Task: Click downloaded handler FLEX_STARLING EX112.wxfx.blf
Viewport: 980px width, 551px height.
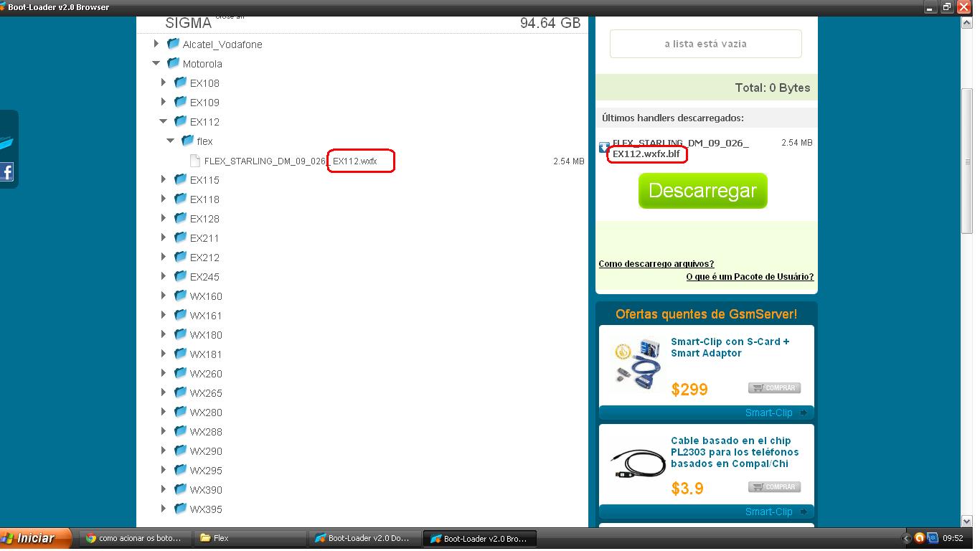Action: pos(681,149)
